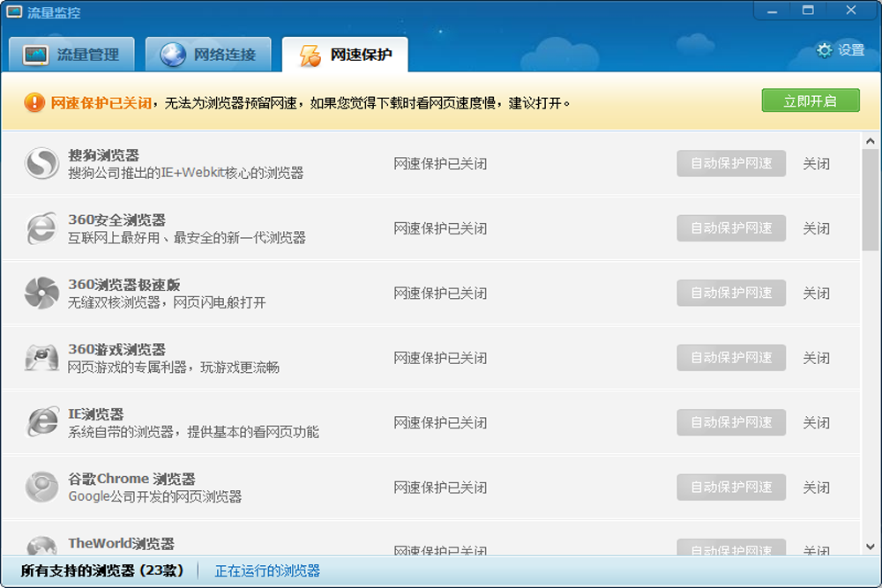Minimize the 流量监控 window
The image size is (882, 588).
click(x=773, y=11)
